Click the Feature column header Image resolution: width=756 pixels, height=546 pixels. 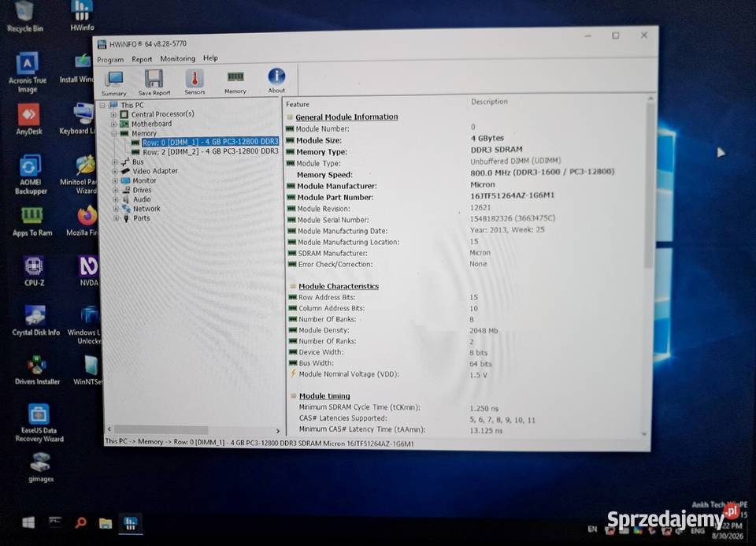[x=298, y=104]
